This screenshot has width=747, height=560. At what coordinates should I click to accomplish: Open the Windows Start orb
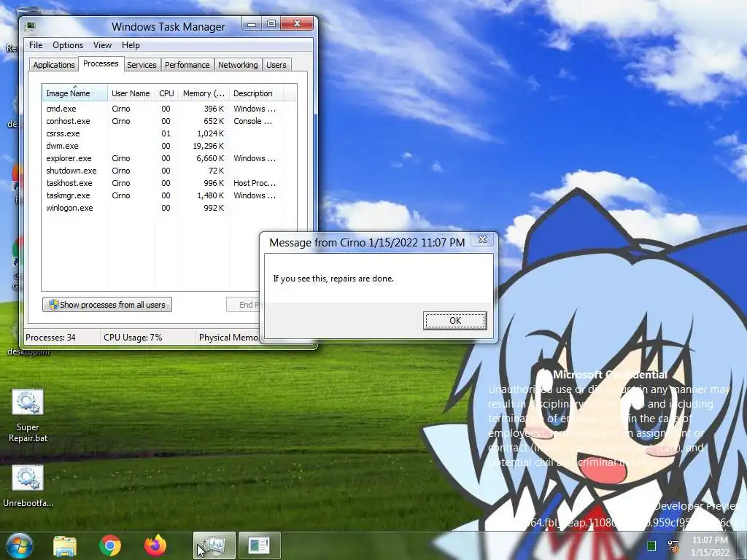click(19, 545)
